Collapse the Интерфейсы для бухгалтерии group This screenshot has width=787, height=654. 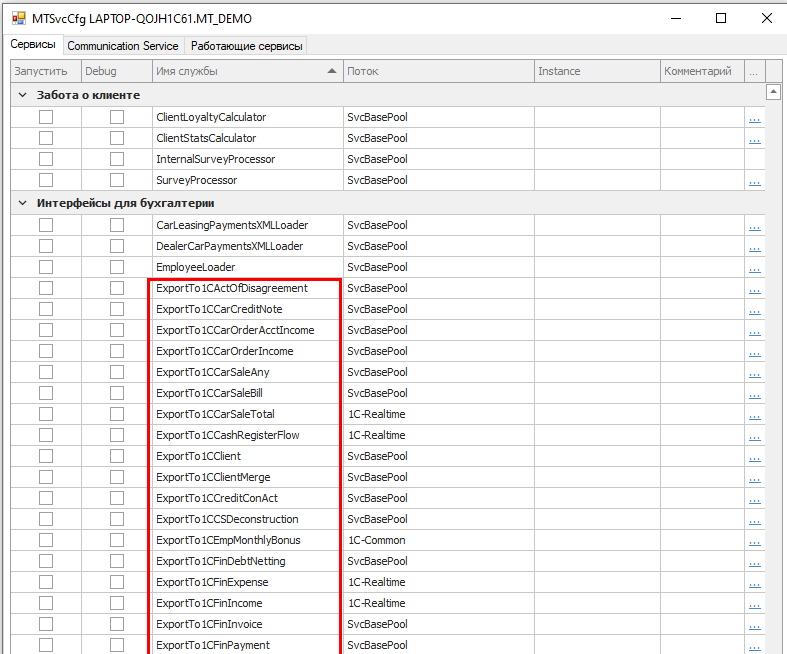[22, 203]
